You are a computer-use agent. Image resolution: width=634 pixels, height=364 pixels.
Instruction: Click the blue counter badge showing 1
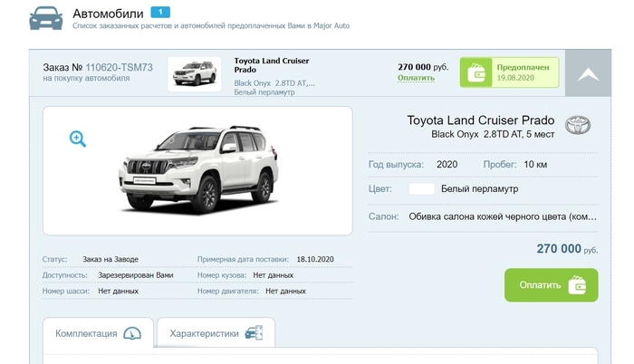click(159, 11)
